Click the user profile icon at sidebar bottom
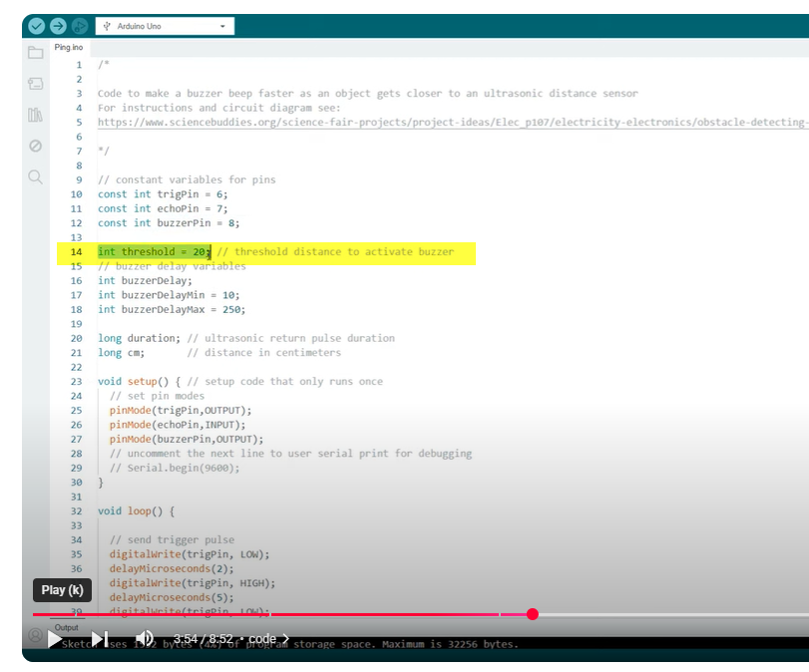Screen dimensions: 809x672 pos(35,635)
